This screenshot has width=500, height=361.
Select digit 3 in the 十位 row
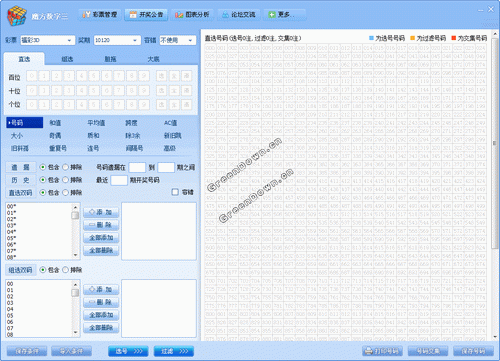coord(69,90)
